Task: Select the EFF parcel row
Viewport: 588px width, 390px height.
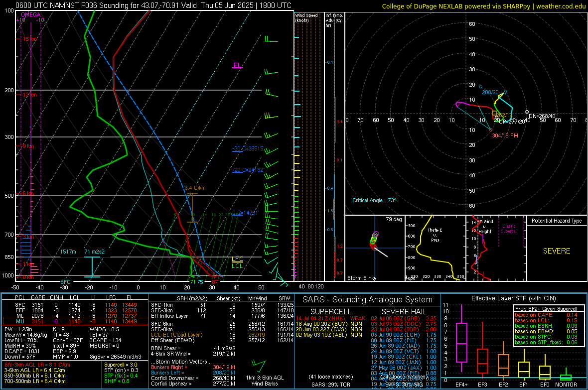Action: [76, 310]
